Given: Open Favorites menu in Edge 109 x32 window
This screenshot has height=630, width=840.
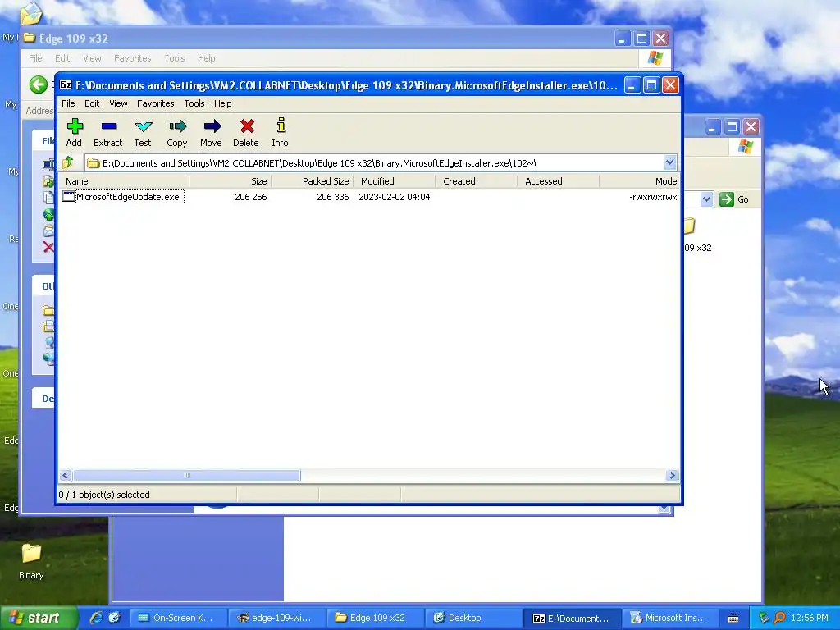Looking at the screenshot, I should pos(132,58).
